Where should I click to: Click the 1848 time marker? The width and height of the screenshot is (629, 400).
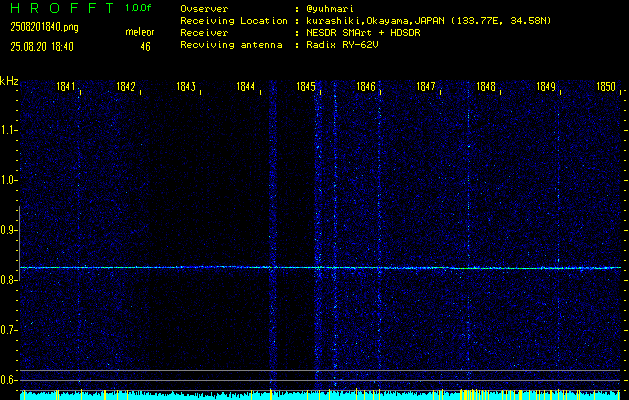[486, 86]
